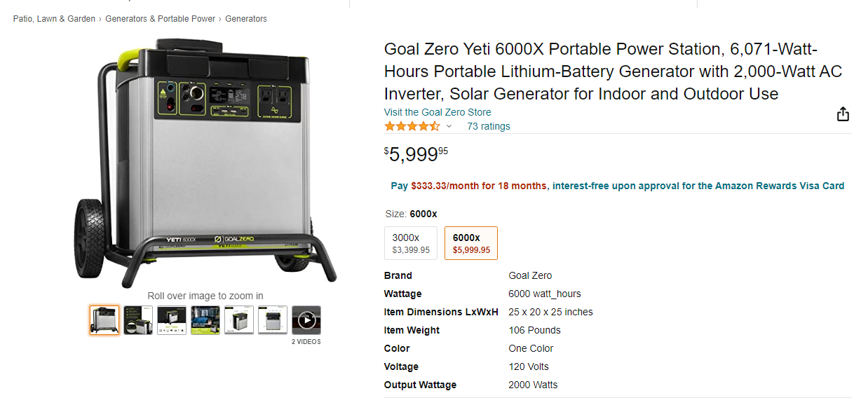Open fourth thumbnail with solar panel scene
The width and height of the screenshot is (868, 398).
[205, 320]
